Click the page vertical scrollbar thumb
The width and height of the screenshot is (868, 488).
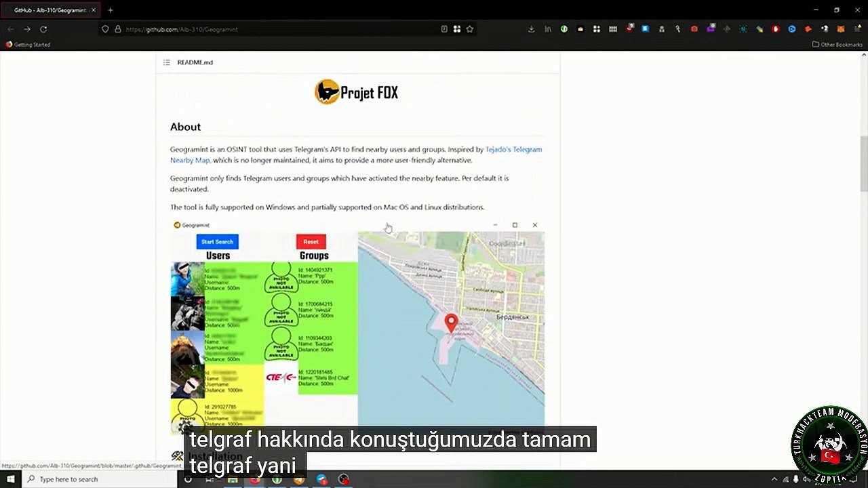point(864,164)
